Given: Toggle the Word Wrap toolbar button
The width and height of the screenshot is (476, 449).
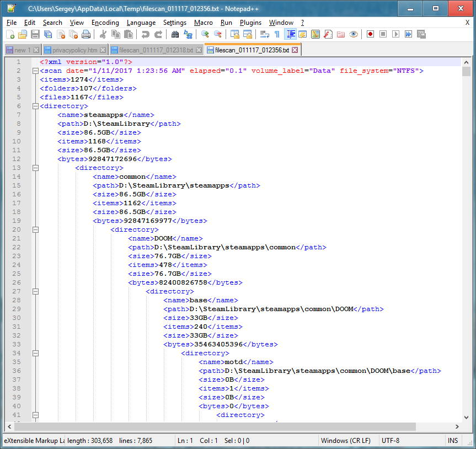Looking at the screenshot, I should click(x=264, y=34).
